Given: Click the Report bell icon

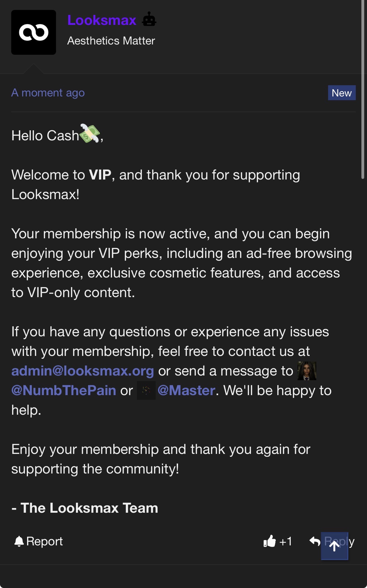Looking at the screenshot, I should coord(19,541).
